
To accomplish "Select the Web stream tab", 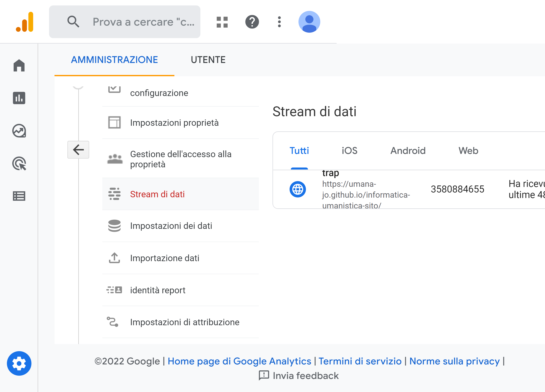I will pos(468,151).
